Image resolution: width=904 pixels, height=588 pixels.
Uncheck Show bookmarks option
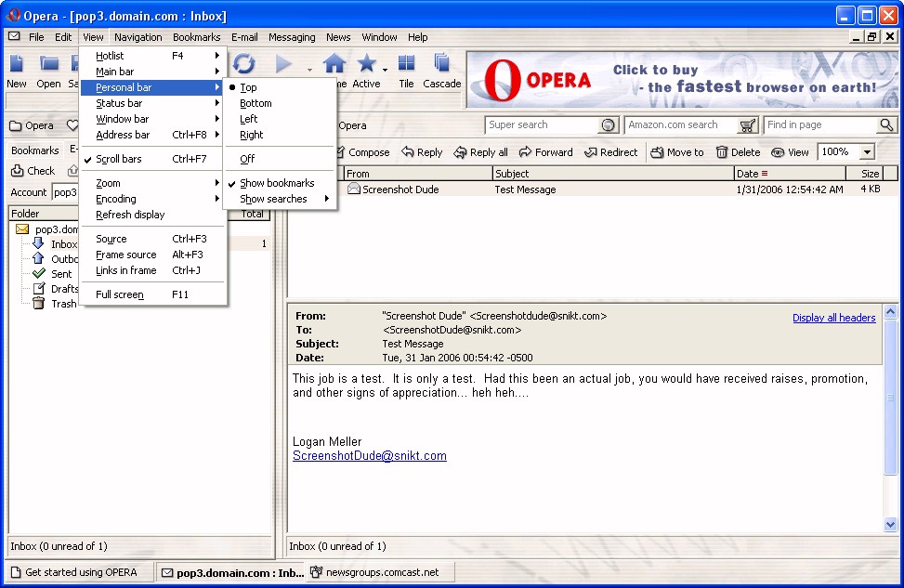click(x=277, y=183)
